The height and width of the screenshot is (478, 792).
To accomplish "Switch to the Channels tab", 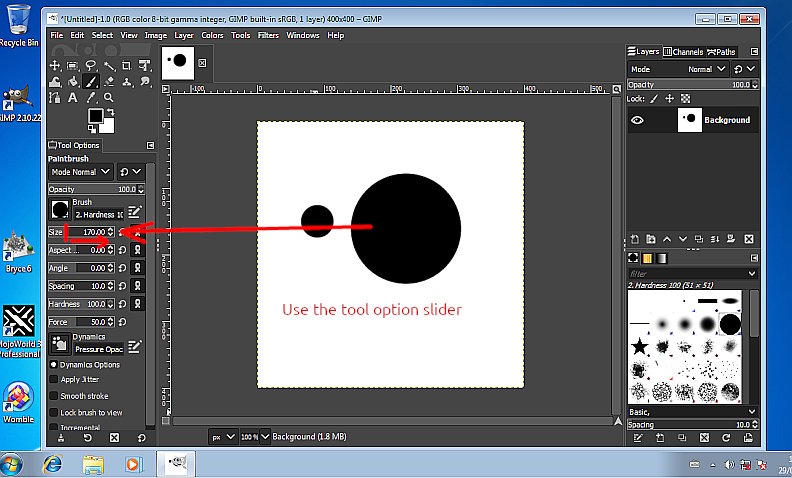I will (686, 52).
